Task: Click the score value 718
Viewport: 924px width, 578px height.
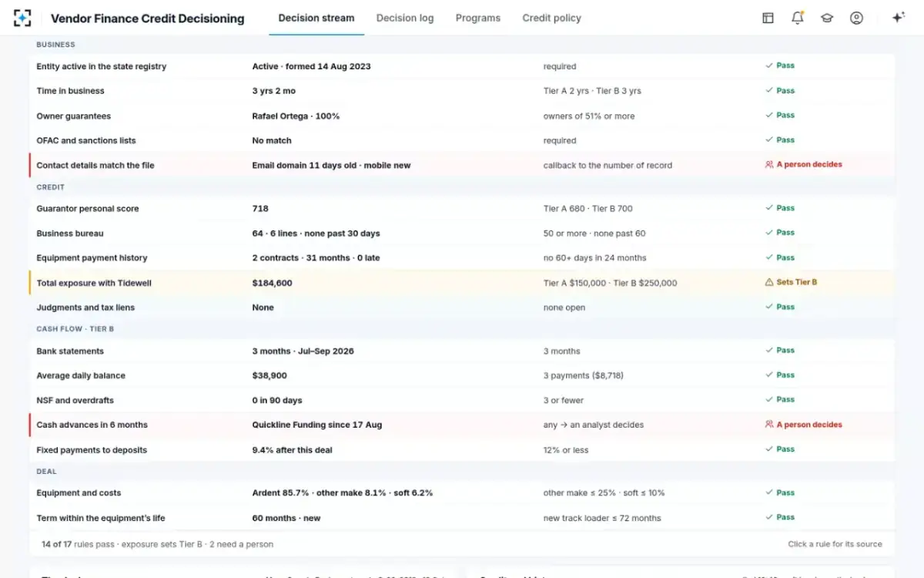Action: (x=260, y=208)
